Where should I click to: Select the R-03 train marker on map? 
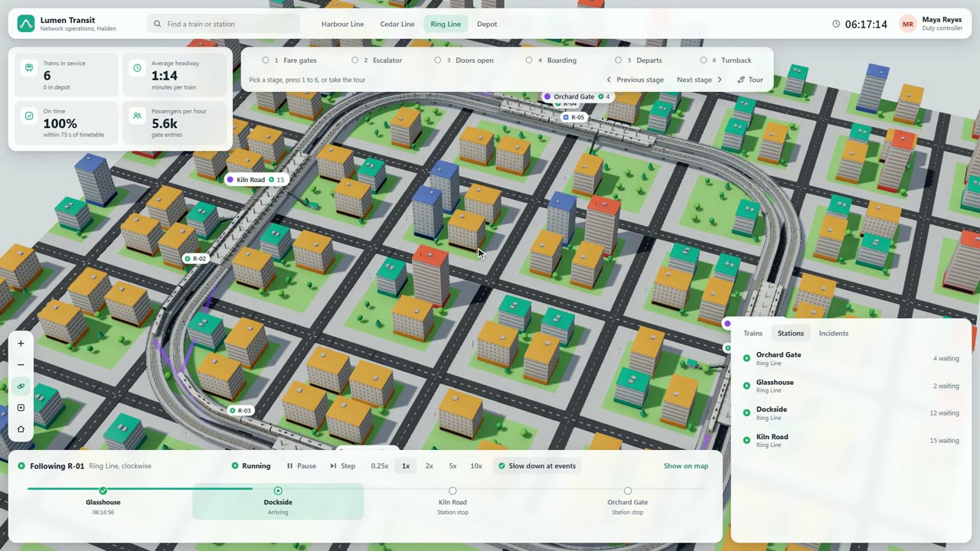click(240, 411)
